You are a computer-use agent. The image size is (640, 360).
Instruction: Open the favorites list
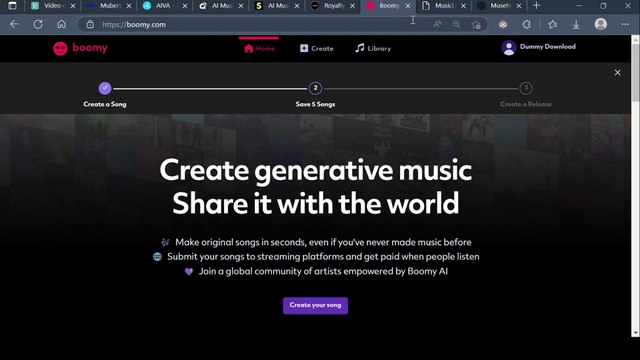click(x=552, y=24)
